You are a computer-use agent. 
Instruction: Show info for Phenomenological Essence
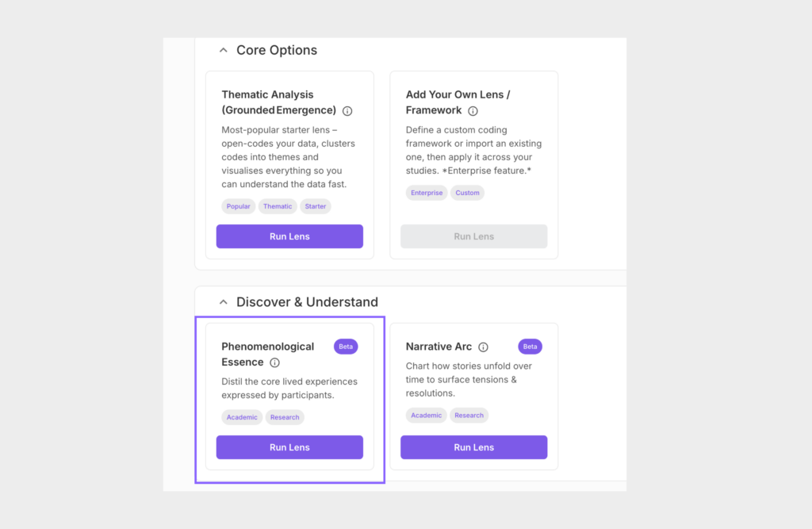(275, 363)
